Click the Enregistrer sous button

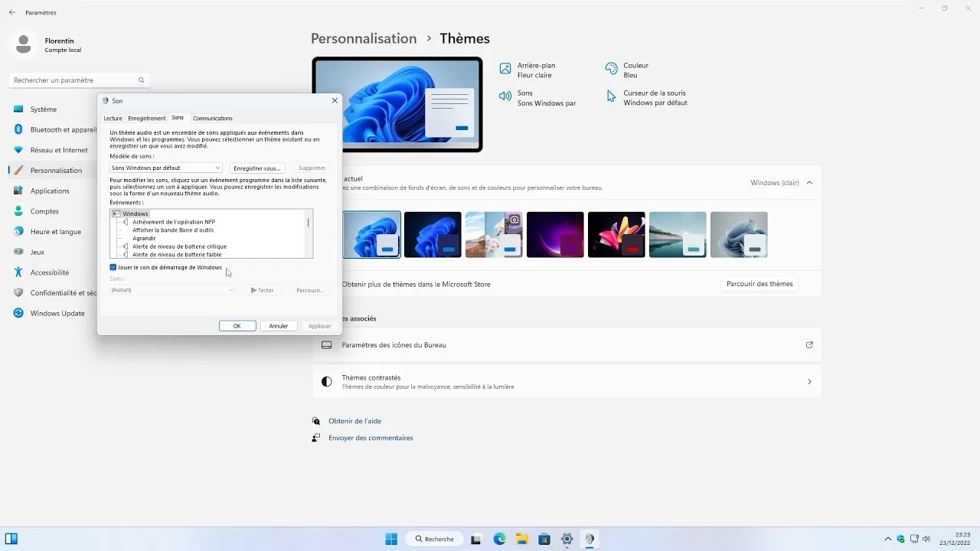256,168
